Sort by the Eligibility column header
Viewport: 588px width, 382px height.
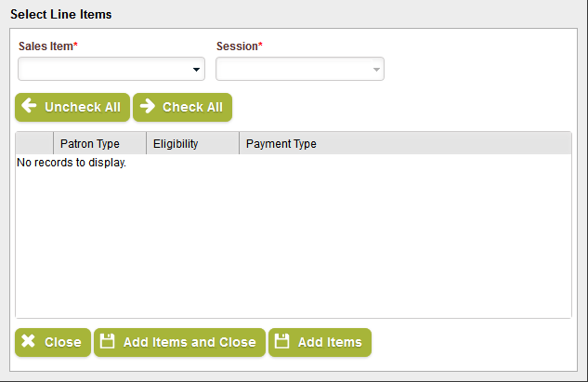[176, 144]
